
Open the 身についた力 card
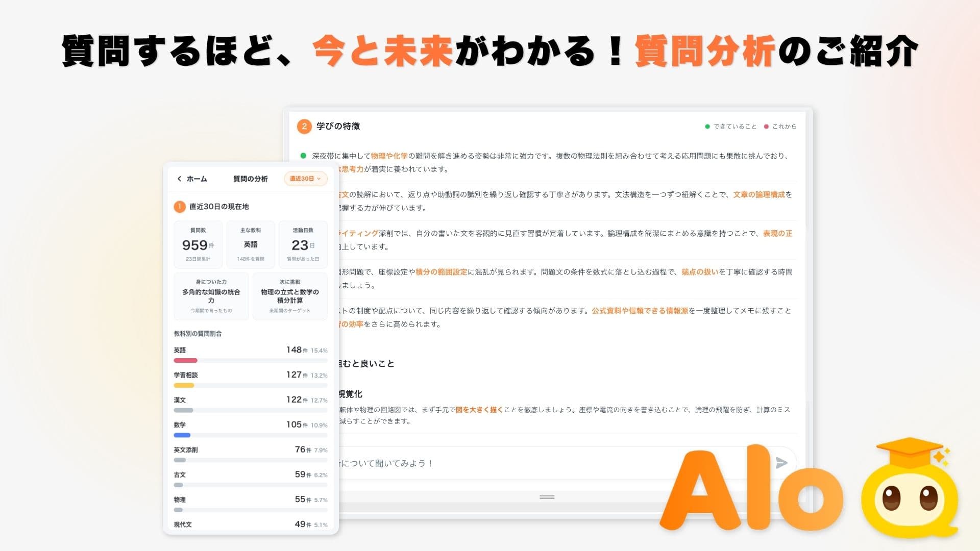tap(211, 296)
